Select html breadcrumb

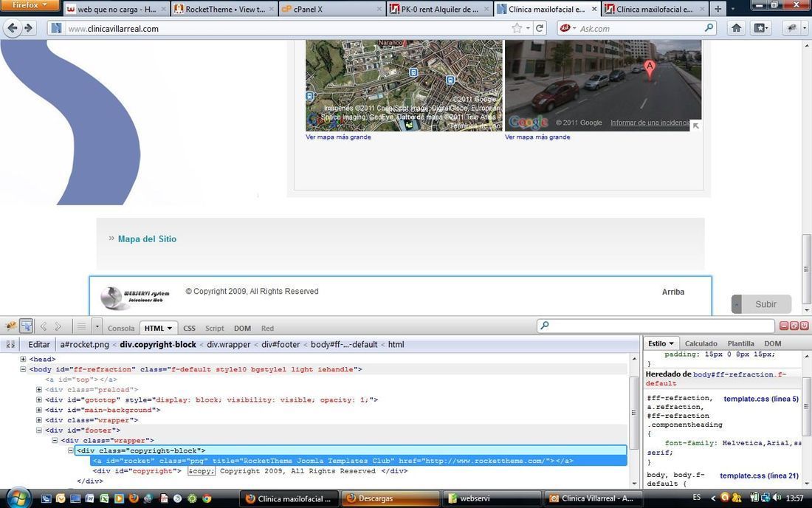396,344
